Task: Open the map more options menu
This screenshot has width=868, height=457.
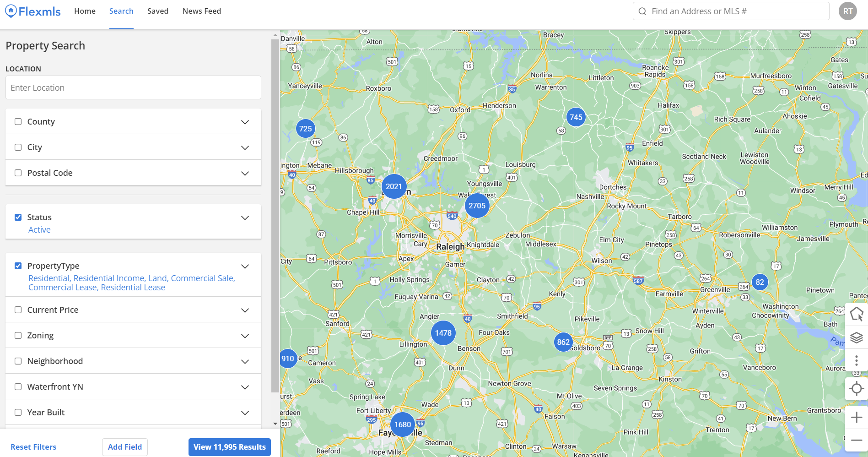Action: point(857,361)
